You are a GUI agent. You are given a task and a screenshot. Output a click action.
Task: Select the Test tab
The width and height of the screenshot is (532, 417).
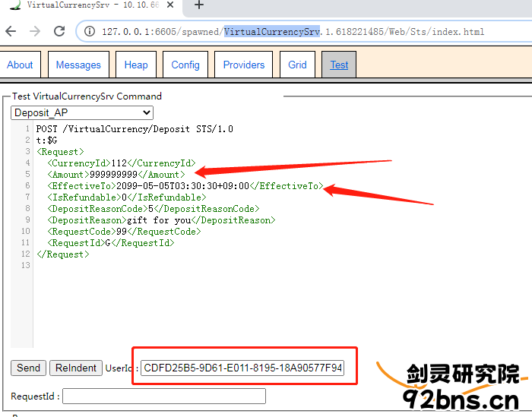click(x=339, y=65)
